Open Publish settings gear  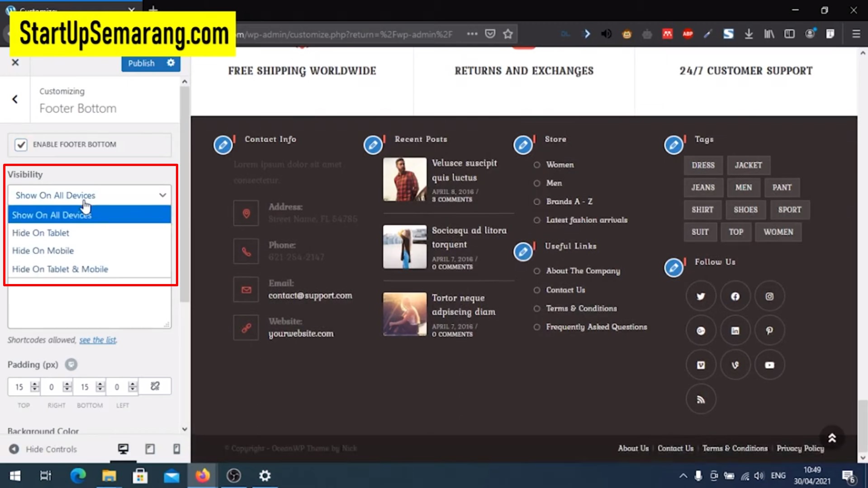(x=171, y=63)
